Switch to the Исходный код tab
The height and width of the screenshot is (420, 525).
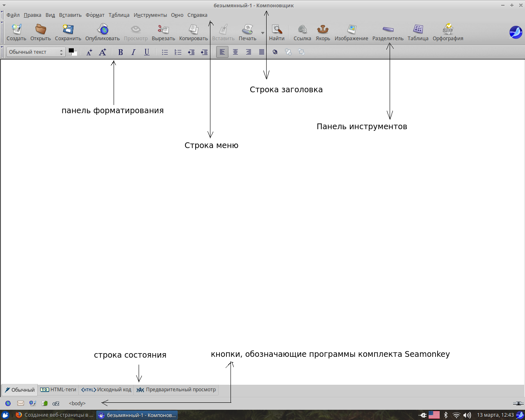(x=106, y=390)
